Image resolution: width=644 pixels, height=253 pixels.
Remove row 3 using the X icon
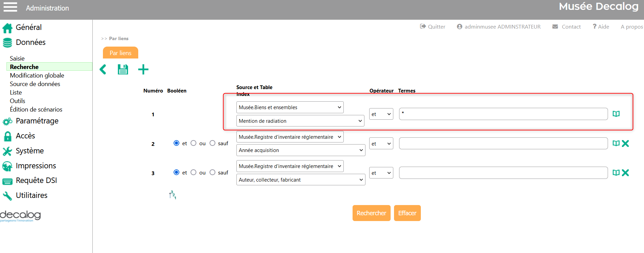point(625,173)
